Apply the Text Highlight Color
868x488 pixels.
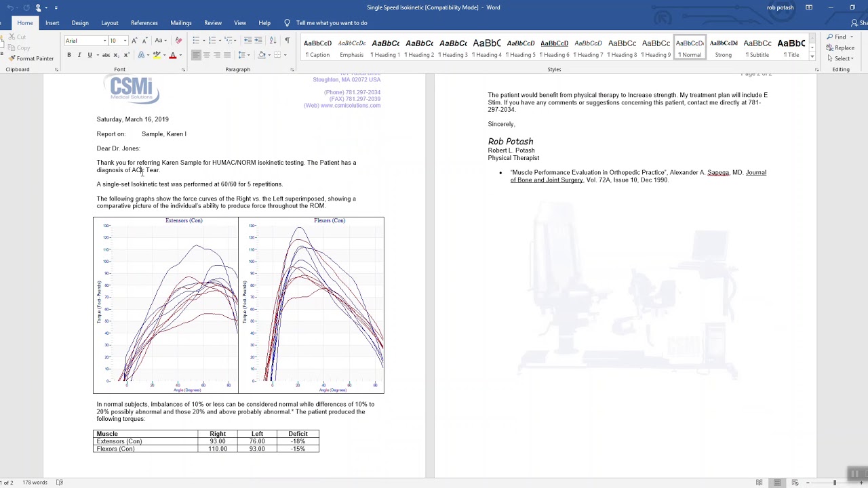pos(157,55)
